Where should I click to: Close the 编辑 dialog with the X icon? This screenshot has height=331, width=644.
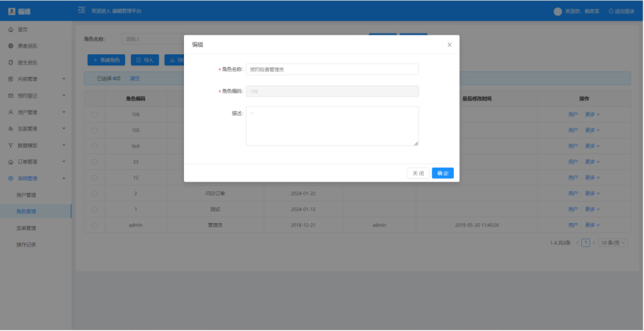449,45
